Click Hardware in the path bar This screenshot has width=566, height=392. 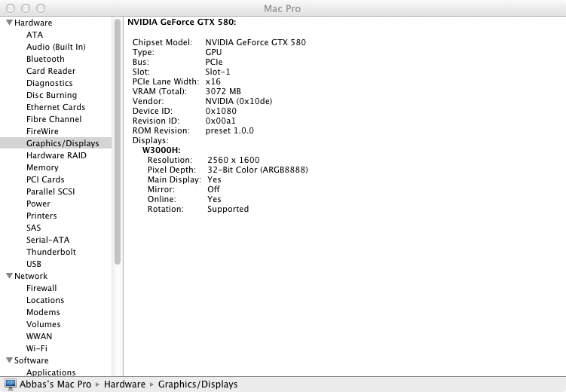(x=124, y=384)
